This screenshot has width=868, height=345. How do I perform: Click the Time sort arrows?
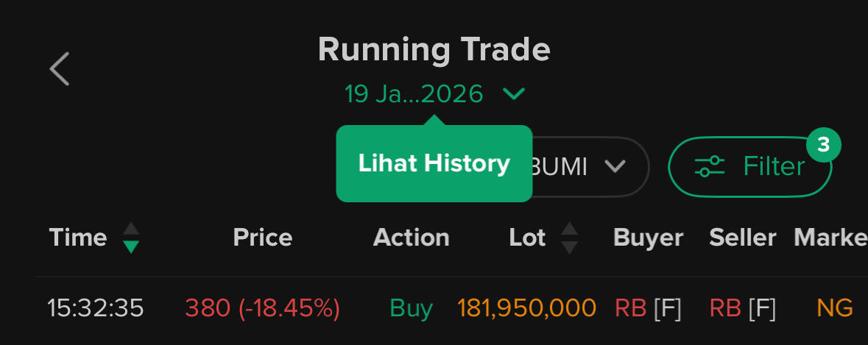tap(131, 238)
